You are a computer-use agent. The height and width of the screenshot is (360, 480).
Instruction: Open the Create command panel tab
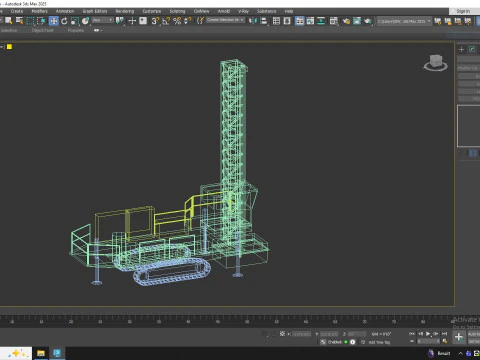461,49
